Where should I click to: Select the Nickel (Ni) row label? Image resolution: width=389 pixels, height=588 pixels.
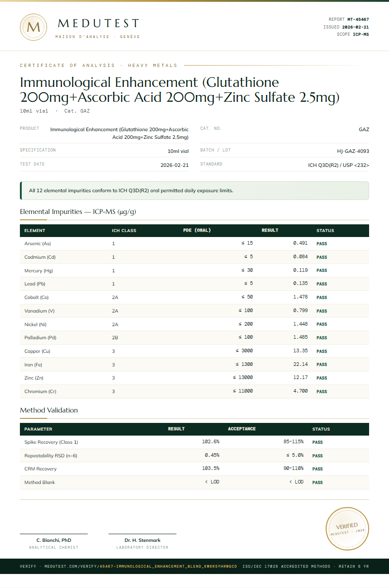(35, 324)
